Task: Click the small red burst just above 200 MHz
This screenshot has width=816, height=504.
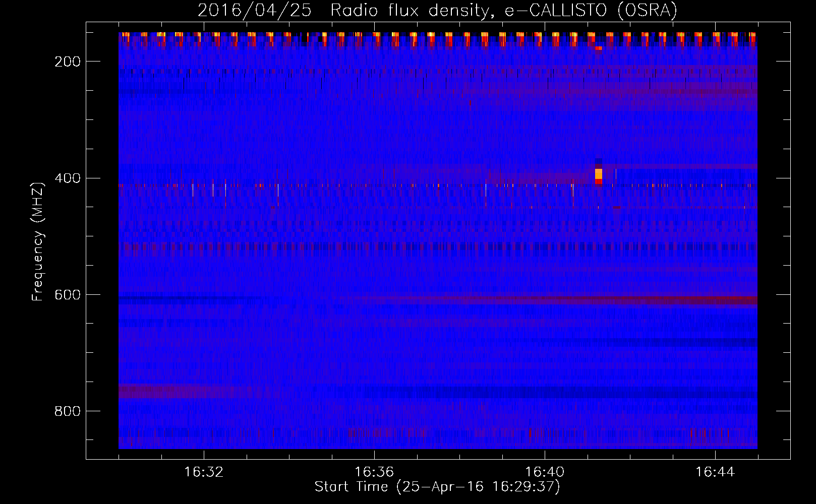Action: 599,48
